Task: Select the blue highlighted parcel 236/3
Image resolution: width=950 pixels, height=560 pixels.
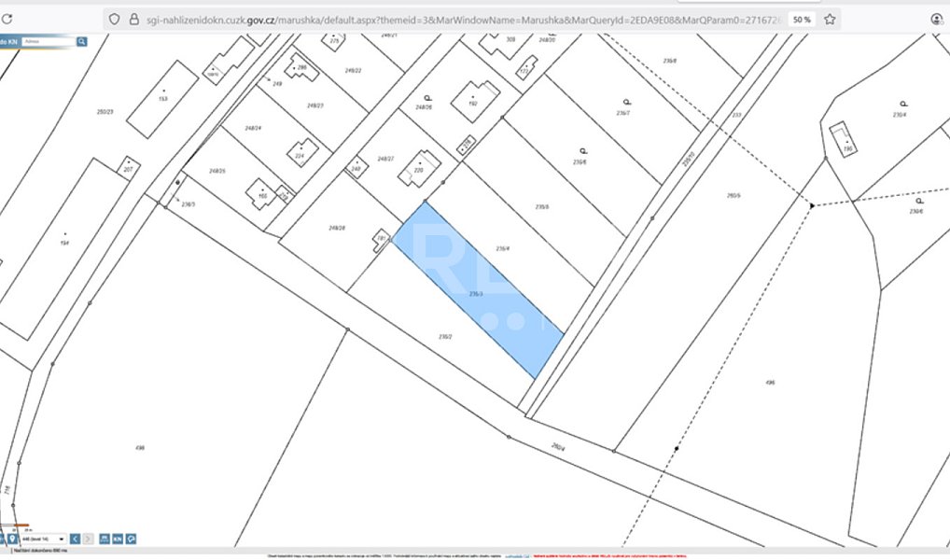Action: tap(477, 288)
